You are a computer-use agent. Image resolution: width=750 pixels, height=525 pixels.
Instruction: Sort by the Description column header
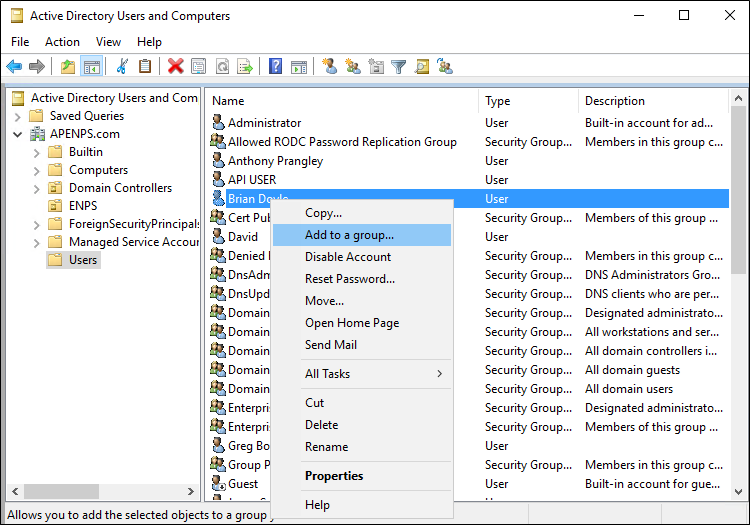coord(653,101)
